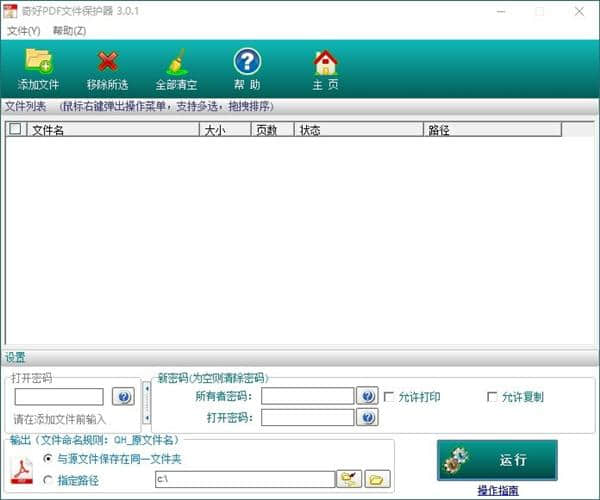Screen dimensions: 600x500
Task: Select save in same folder as source radio
Action: click(48, 459)
